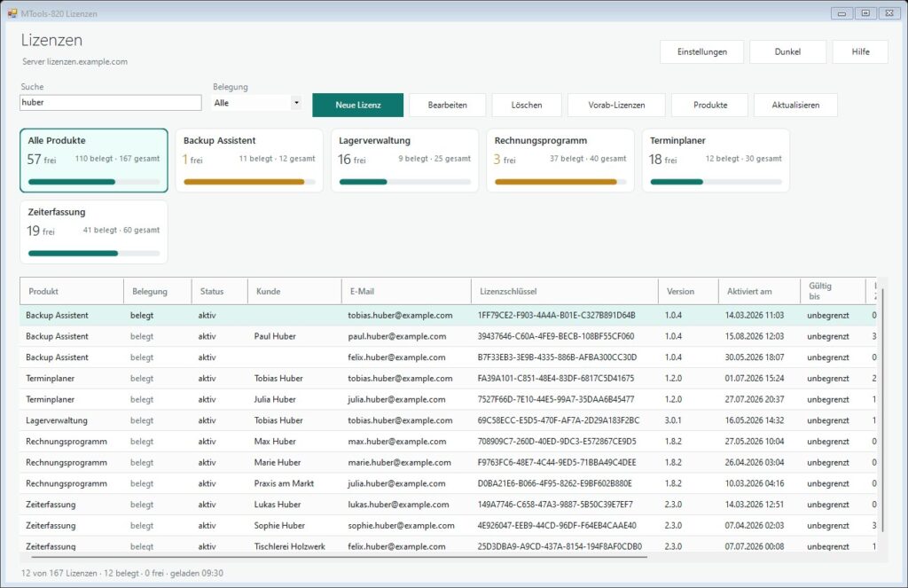Sort by the Gültig bis column header
The width and height of the screenshot is (908, 588).
[x=833, y=292]
